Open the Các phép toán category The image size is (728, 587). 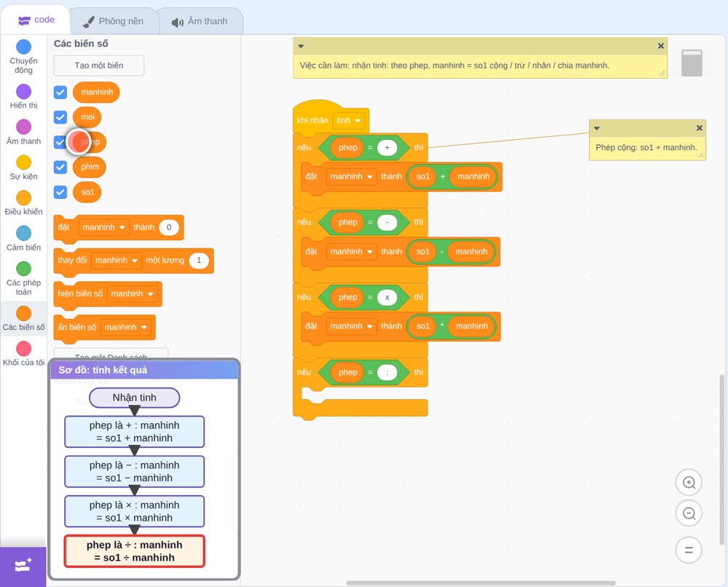[x=23, y=279]
